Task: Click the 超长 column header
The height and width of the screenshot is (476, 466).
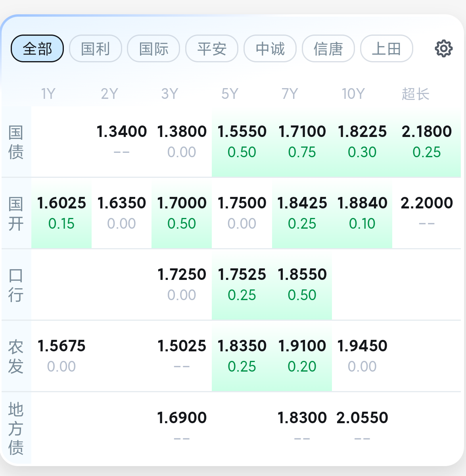Action: pyautogui.click(x=415, y=94)
